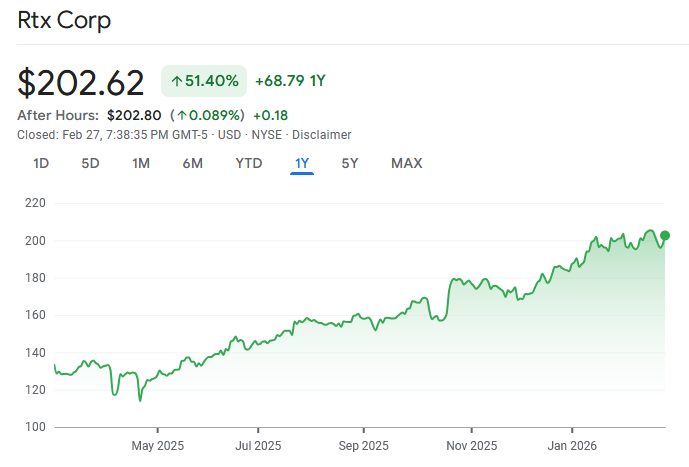The width and height of the screenshot is (689, 467).
Task: Click the Jan 2026 axis label
Action: (572, 446)
